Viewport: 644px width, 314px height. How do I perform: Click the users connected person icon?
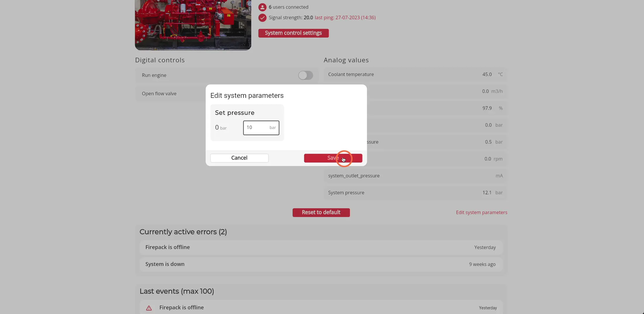(x=262, y=7)
